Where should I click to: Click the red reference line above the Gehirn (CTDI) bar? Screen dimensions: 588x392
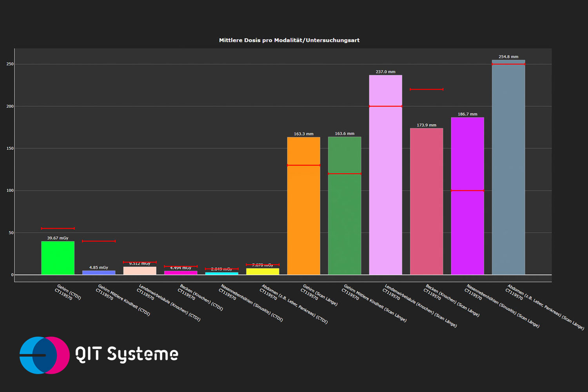tap(58, 228)
